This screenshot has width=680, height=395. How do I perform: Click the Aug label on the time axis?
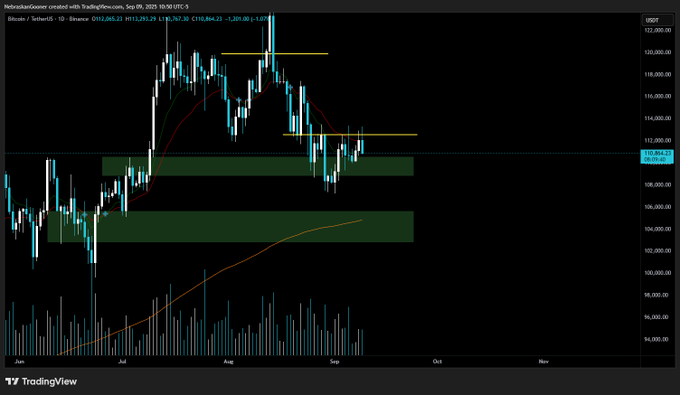(228, 362)
